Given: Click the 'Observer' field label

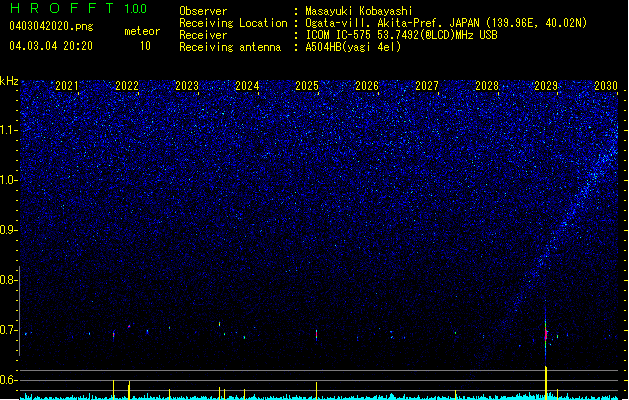Looking at the screenshot, I should click(x=203, y=11).
